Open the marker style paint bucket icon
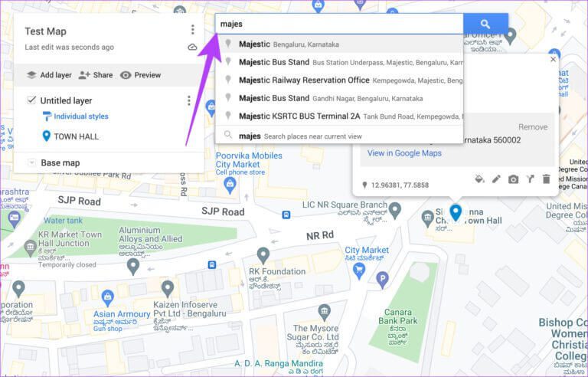 pyautogui.click(x=479, y=179)
